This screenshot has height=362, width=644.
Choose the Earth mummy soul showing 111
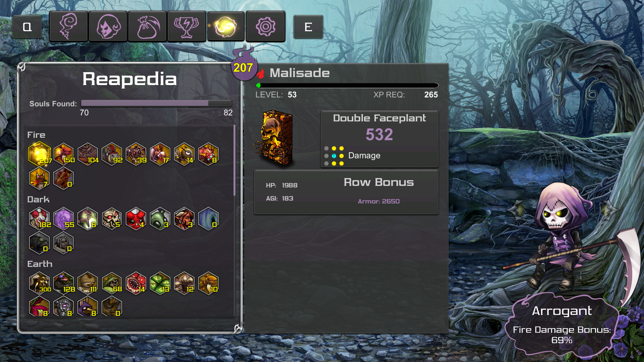(88, 283)
